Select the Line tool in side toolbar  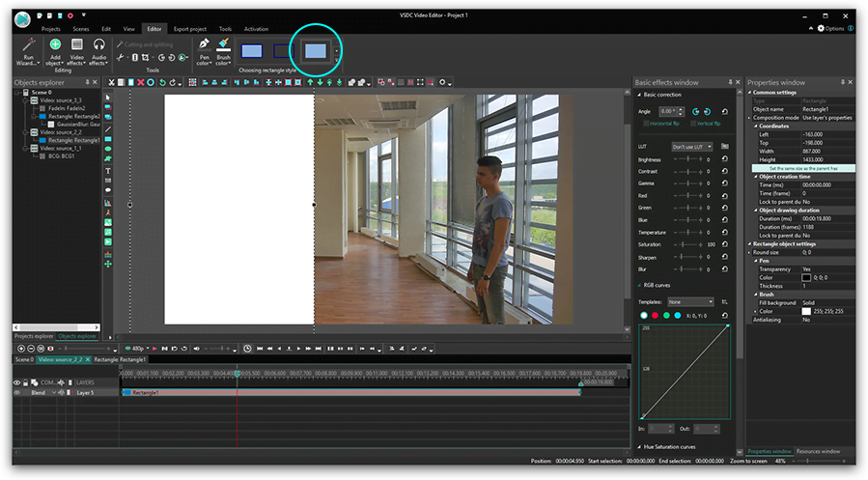pos(108,128)
